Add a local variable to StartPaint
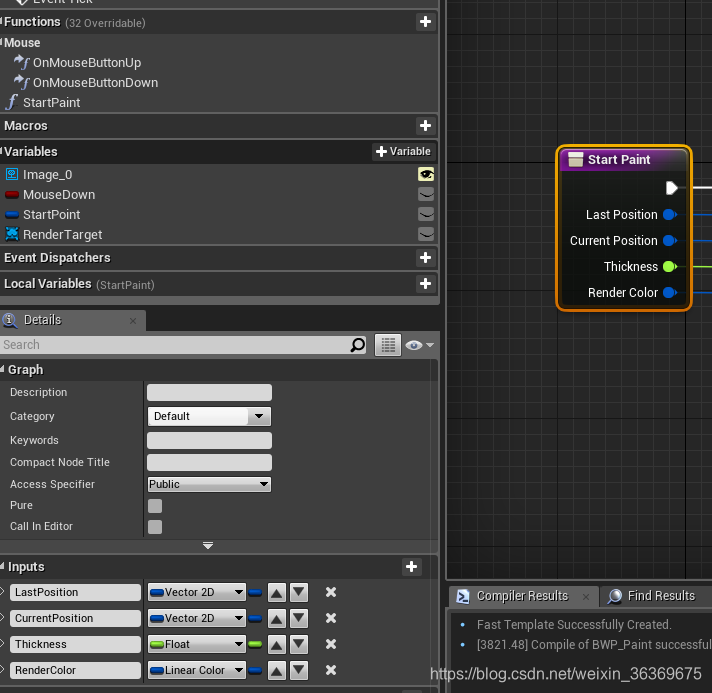Image resolution: width=712 pixels, height=693 pixels. [425, 284]
